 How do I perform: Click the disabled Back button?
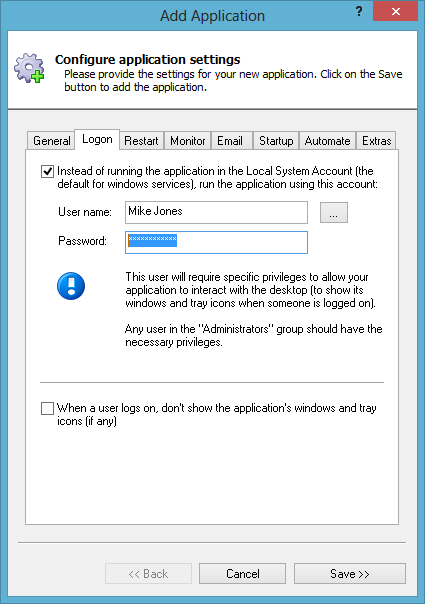click(x=148, y=574)
